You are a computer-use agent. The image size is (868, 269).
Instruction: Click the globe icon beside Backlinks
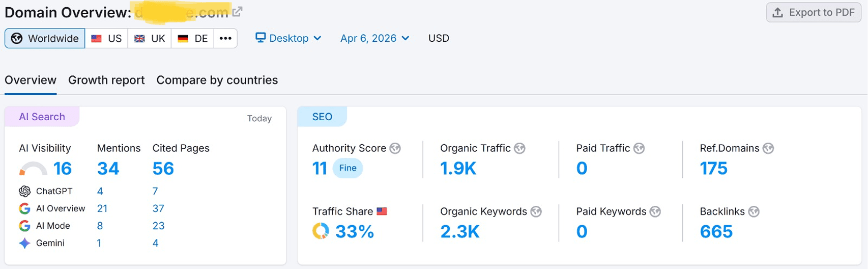coord(754,211)
